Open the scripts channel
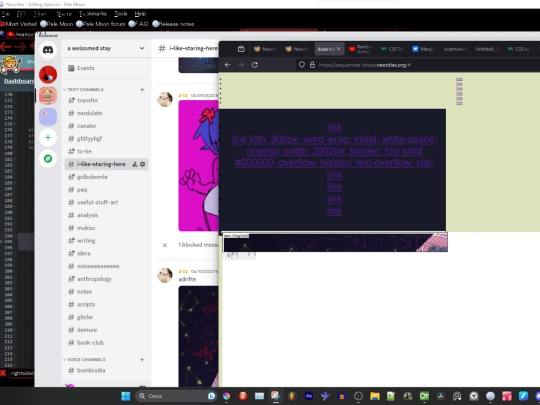Viewport: 540px width, 405px height. pyautogui.click(x=106, y=304)
